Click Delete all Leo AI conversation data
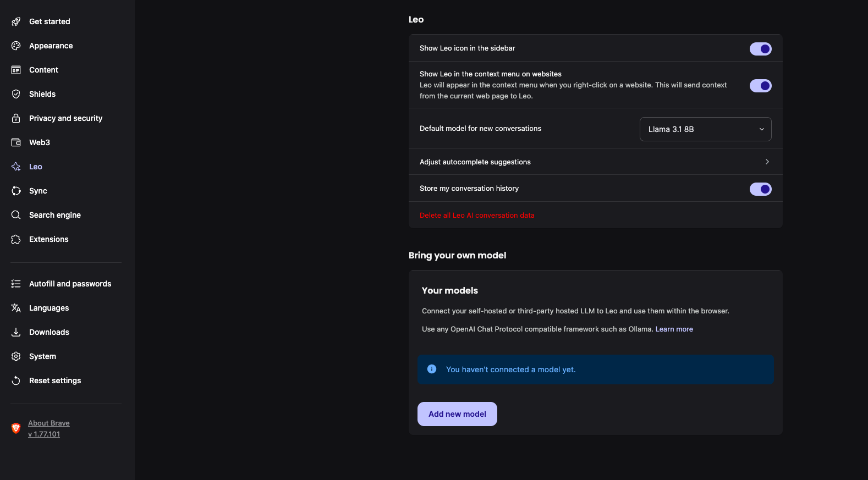Image resolution: width=868 pixels, height=480 pixels. pos(477,216)
